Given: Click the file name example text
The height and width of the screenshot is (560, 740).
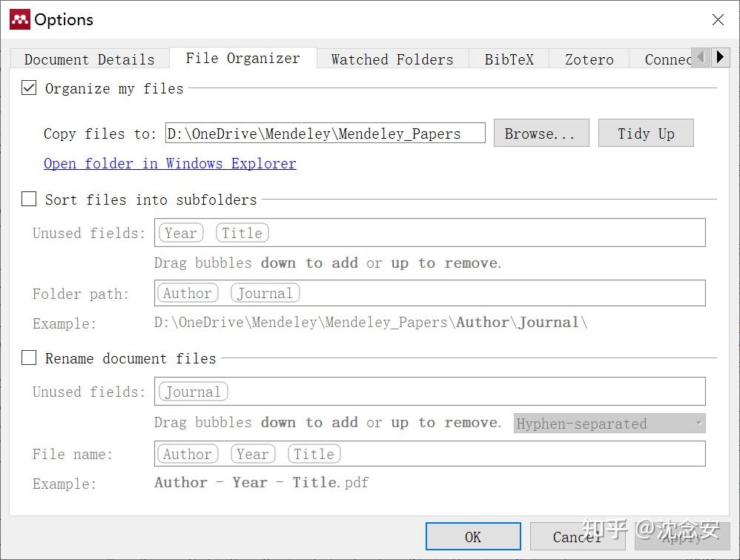Looking at the screenshot, I should (x=262, y=483).
